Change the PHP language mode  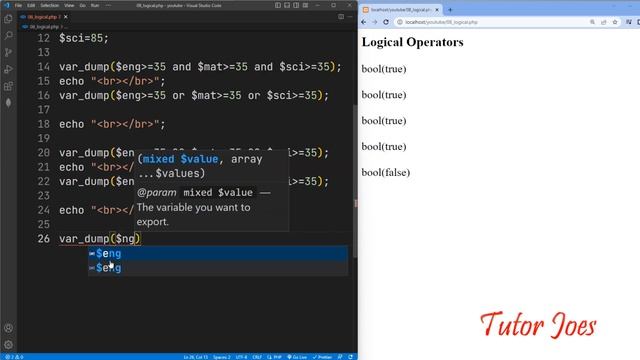274,357
